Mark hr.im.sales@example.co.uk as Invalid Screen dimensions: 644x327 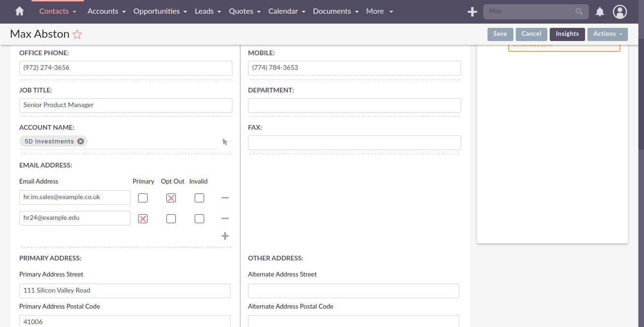click(199, 198)
